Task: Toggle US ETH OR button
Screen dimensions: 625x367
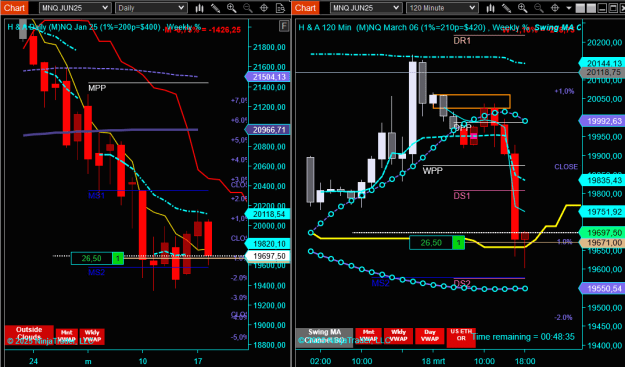Action: pos(461,338)
